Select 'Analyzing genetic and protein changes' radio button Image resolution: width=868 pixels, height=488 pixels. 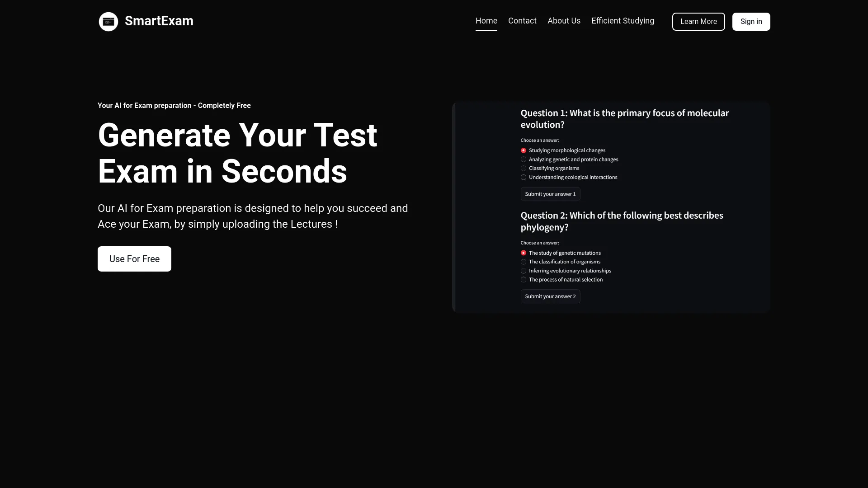coord(524,159)
